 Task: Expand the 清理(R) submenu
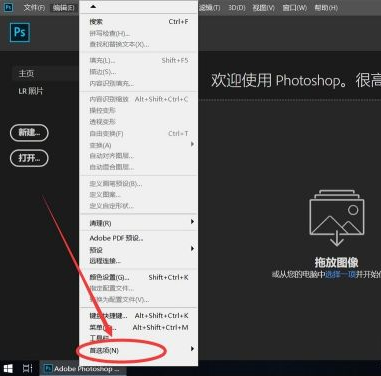138,223
